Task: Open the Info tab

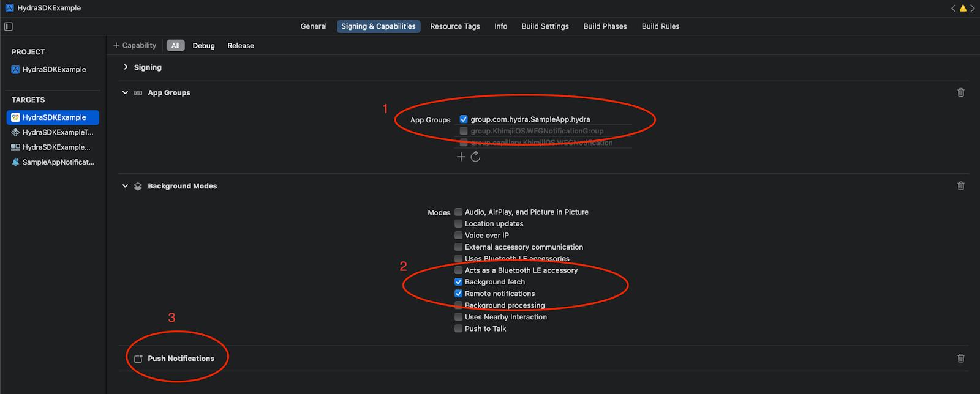Action: point(501,26)
